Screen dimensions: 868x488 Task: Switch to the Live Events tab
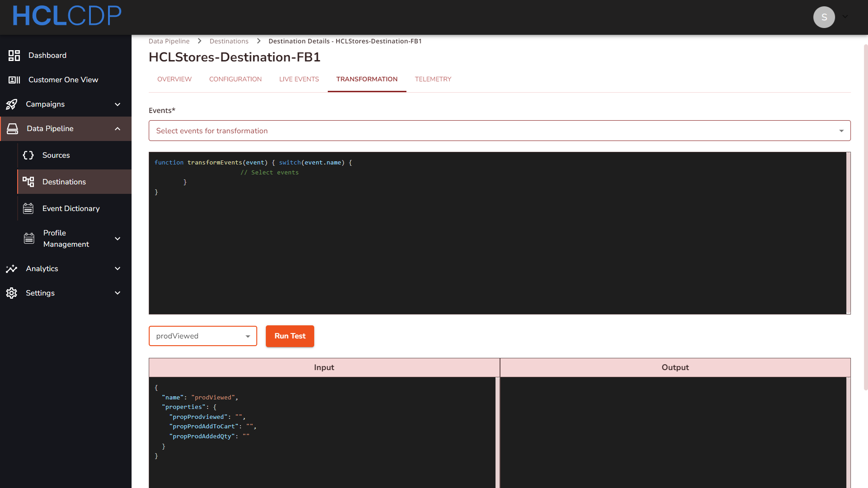pyautogui.click(x=299, y=79)
